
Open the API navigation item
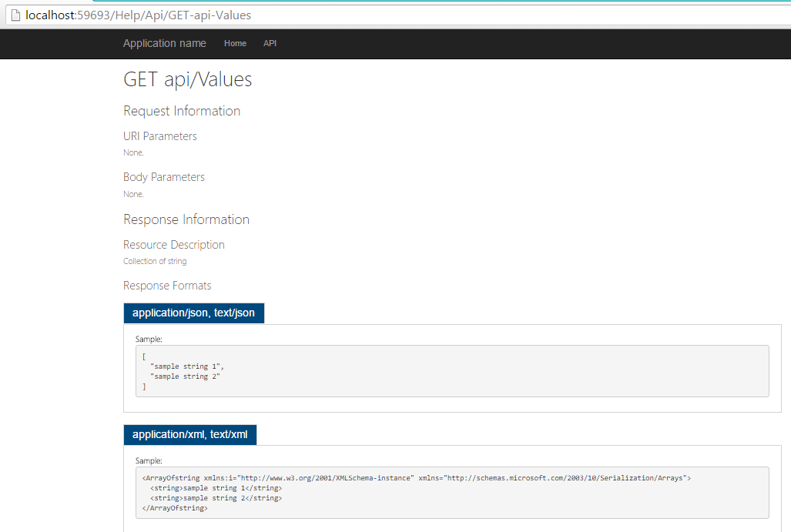[x=270, y=44]
